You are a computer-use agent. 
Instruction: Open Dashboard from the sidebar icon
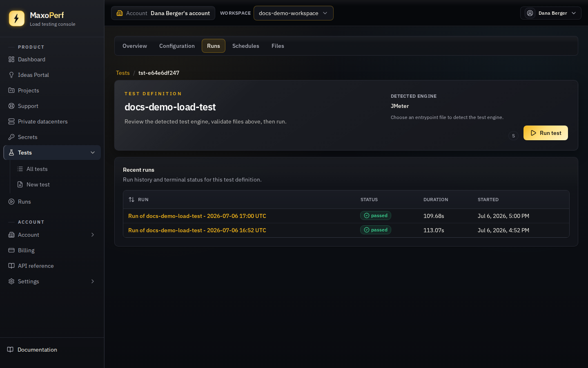pyautogui.click(x=11, y=59)
